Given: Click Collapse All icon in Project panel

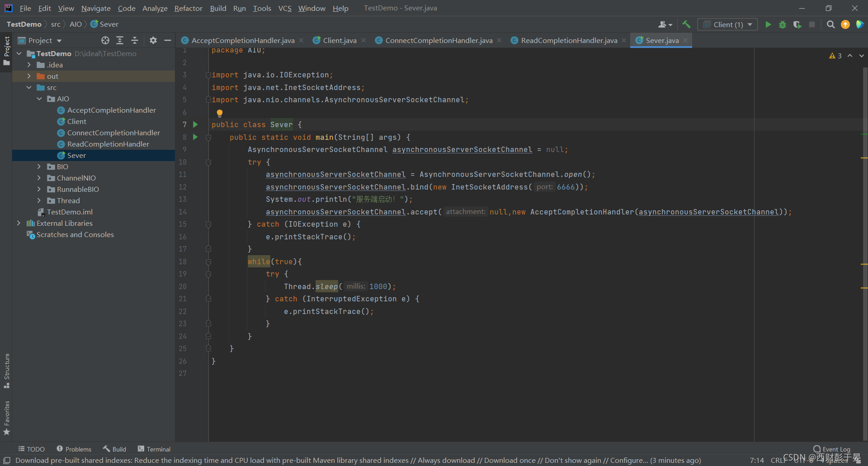Looking at the screenshot, I should tap(135, 40).
